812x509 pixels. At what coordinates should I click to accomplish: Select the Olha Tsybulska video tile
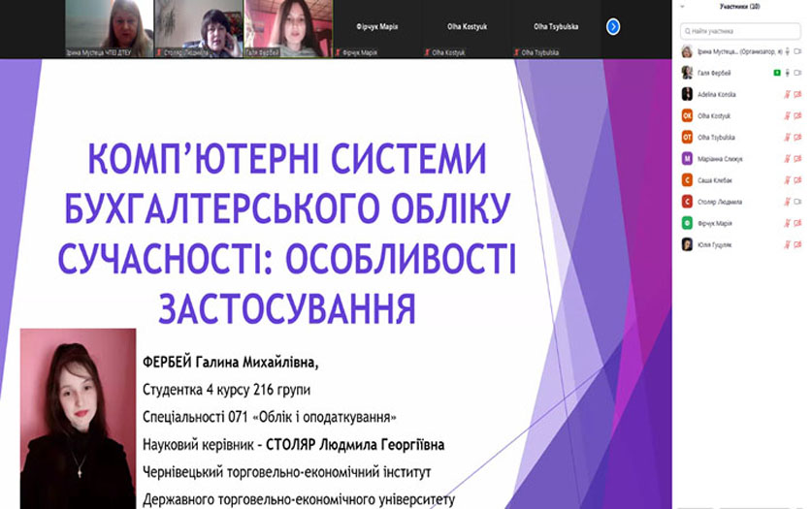pos(556,29)
